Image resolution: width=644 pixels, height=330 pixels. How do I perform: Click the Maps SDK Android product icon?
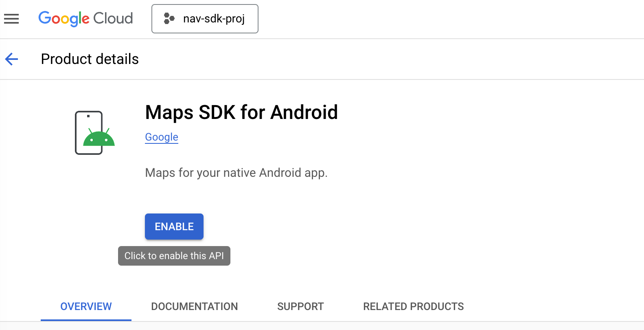pos(95,133)
